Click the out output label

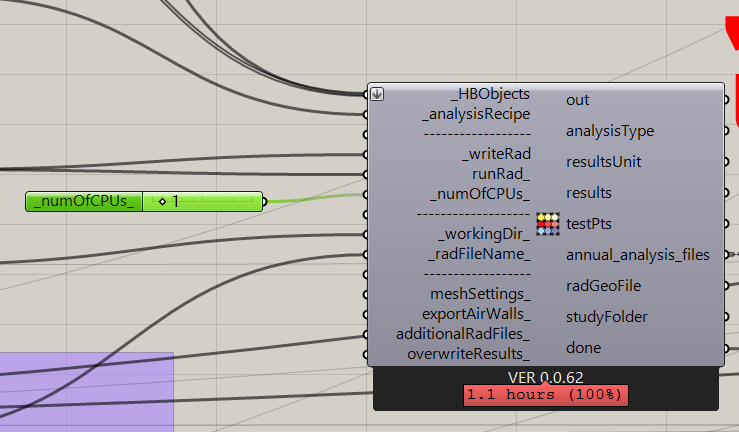577,100
